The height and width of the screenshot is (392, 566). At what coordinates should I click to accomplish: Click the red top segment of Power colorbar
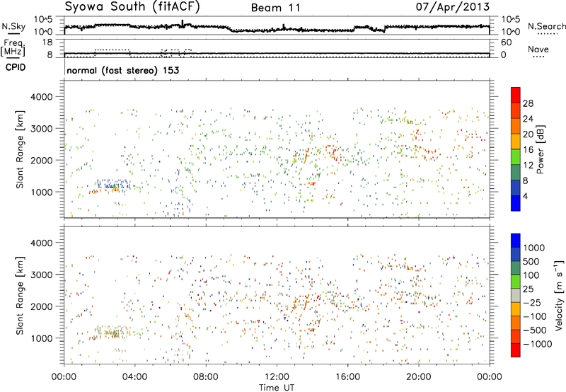point(516,95)
